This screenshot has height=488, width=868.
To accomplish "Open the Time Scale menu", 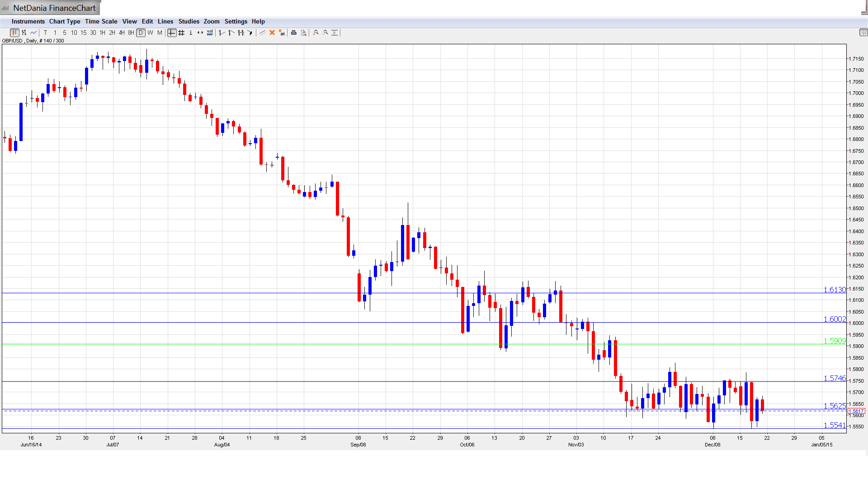I will point(101,21).
